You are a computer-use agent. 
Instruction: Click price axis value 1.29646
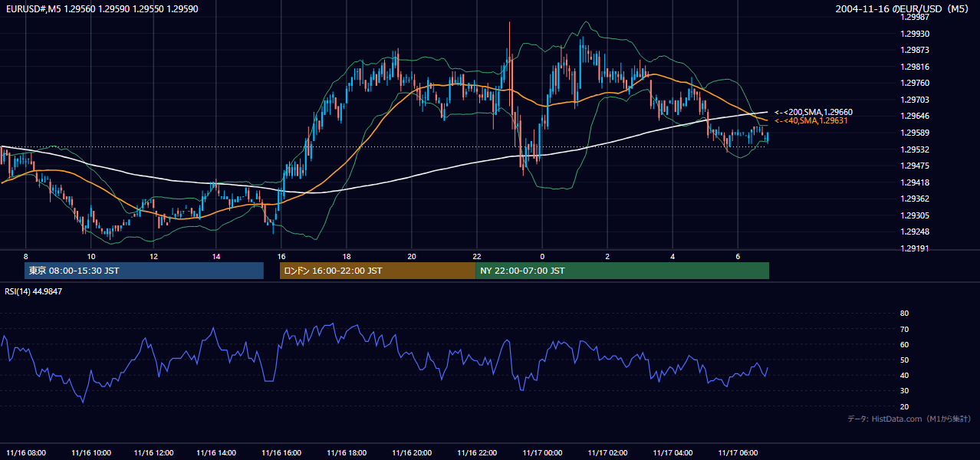[916, 116]
